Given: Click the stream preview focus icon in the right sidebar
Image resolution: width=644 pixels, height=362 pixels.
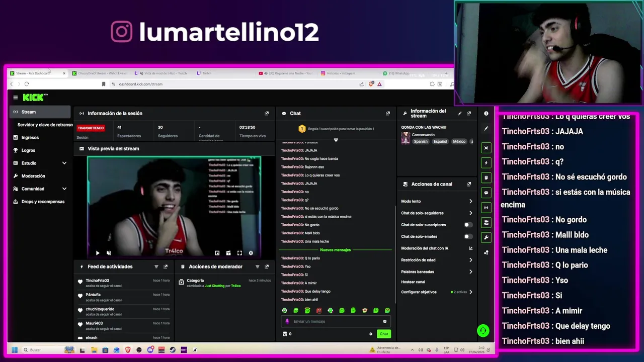Looking at the screenshot, I should click(486, 148).
